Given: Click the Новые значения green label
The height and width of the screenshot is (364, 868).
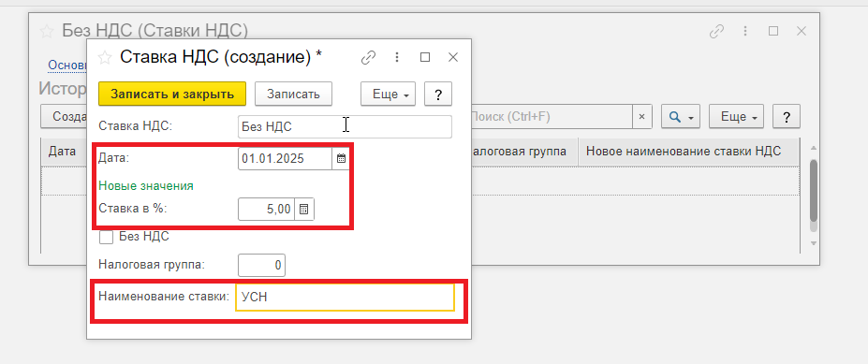Looking at the screenshot, I should pos(146,186).
